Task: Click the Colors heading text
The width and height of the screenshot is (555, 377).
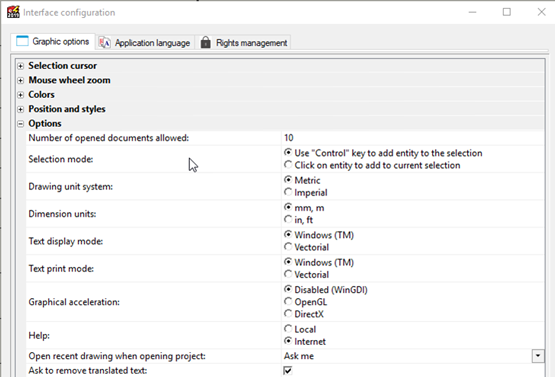Action: click(x=41, y=95)
